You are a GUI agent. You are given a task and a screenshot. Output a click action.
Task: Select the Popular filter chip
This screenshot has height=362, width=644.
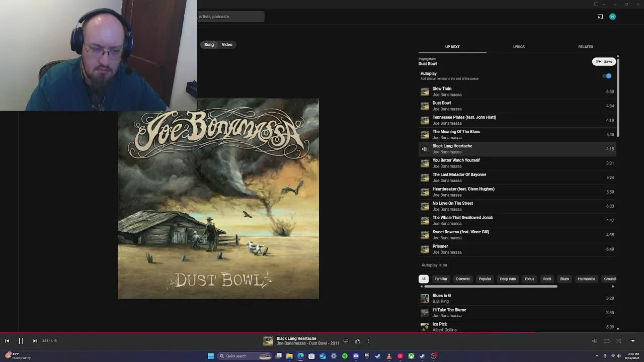click(485, 279)
